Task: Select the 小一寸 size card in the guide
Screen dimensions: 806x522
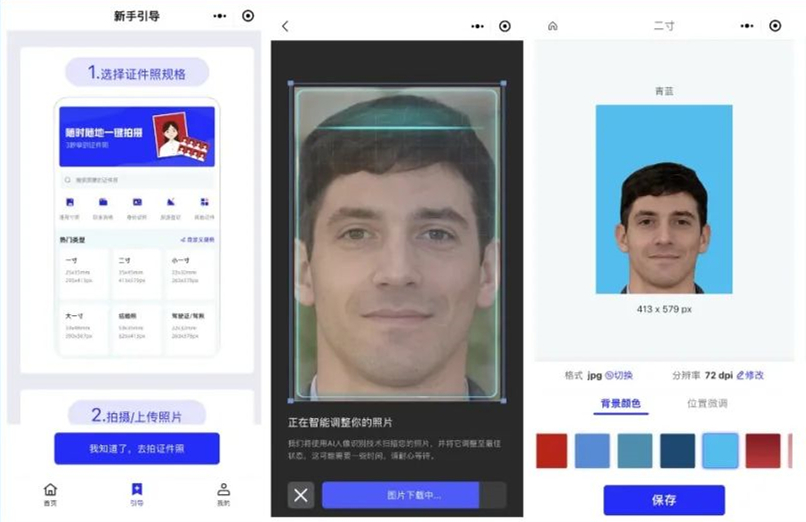Action: (190, 272)
